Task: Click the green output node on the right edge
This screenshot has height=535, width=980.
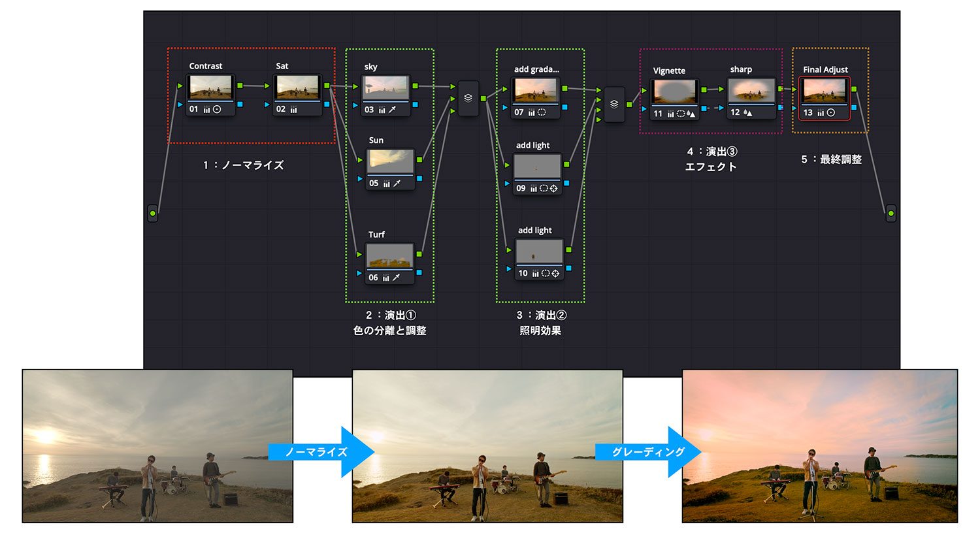Action: [x=890, y=213]
